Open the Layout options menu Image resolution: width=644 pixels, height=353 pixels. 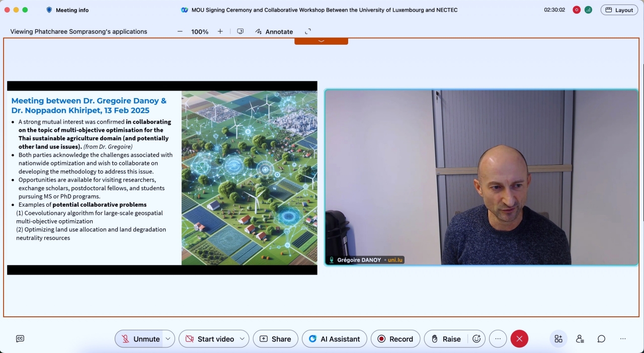click(x=619, y=10)
